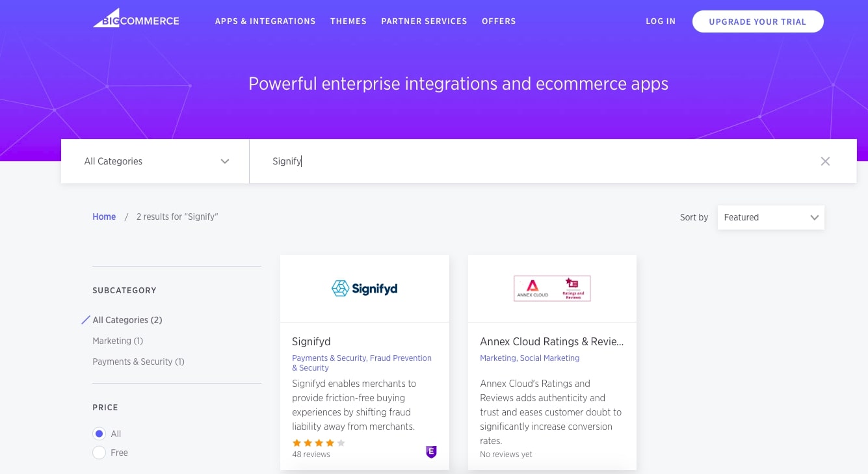The image size is (868, 474).
Task: Click the Home breadcrumb link
Action: [104, 217]
